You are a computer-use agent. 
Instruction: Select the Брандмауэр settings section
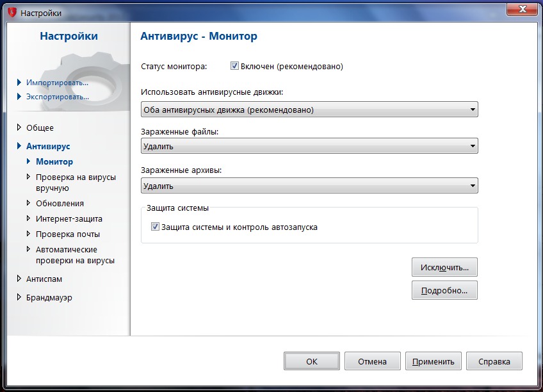49,297
